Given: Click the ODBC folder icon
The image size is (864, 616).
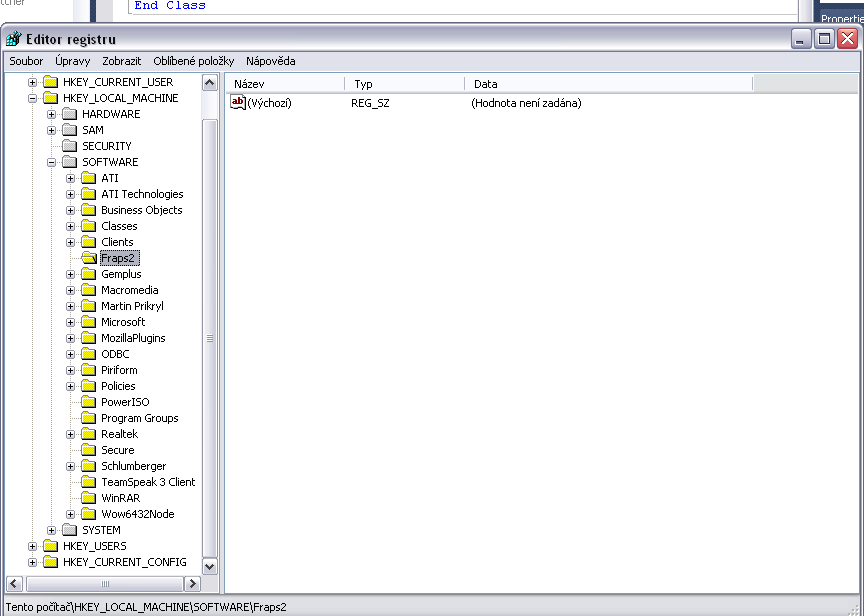Looking at the screenshot, I should 89,354.
